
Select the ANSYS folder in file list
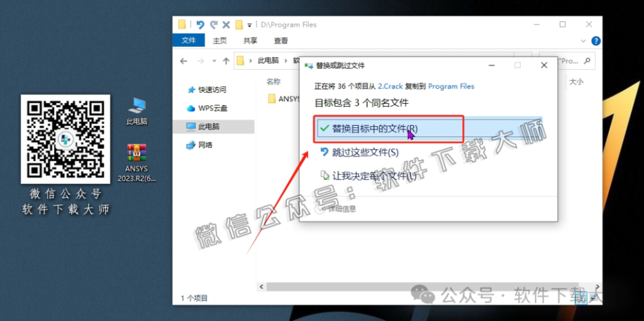point(284,99)
